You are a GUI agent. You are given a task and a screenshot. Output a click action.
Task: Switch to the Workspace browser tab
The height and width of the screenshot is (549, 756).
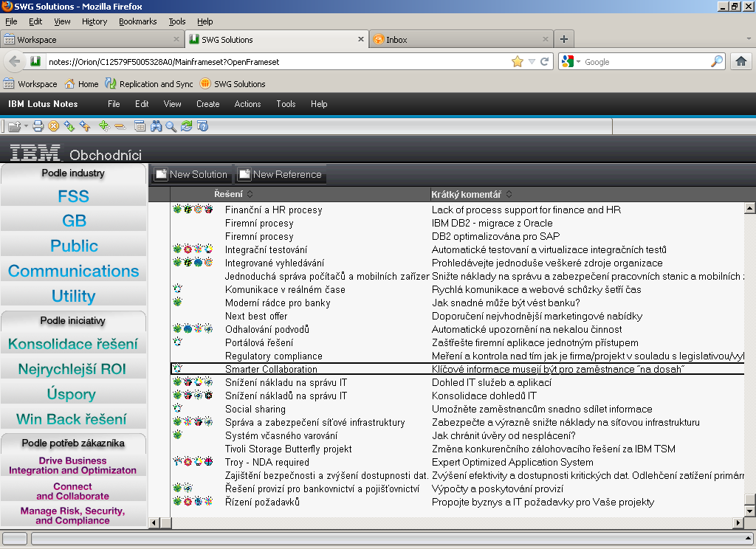[x=92, y=40]
